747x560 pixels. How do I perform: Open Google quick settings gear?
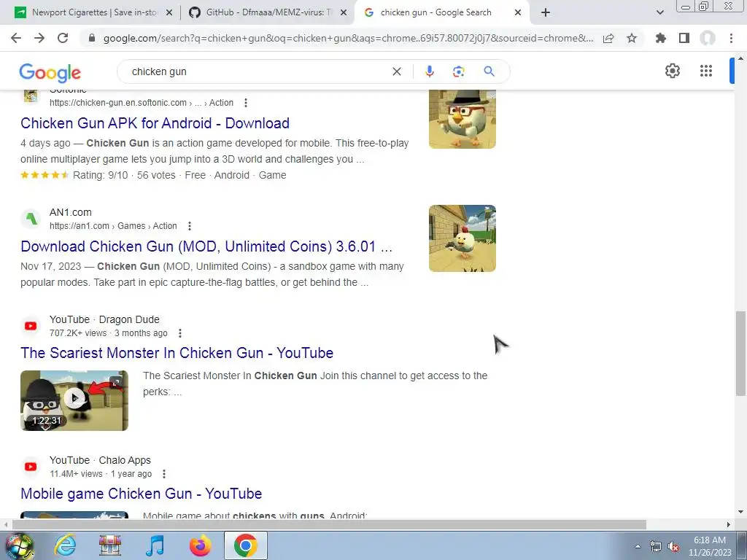(672, 71)
